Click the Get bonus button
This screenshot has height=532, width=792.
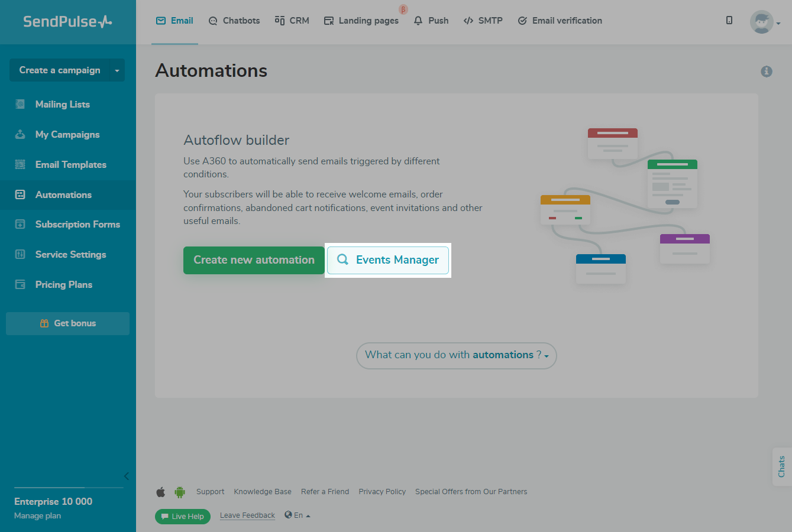pyautogui.click(x=67, y=323)
